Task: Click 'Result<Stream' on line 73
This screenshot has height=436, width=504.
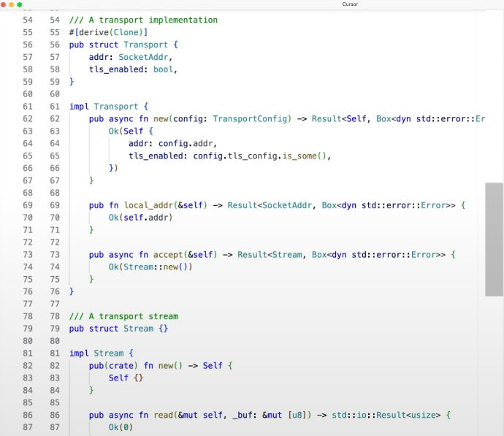Action: point(270,255)
